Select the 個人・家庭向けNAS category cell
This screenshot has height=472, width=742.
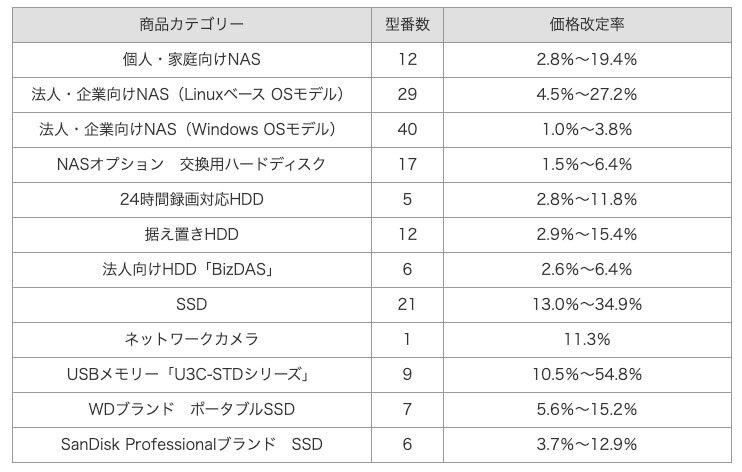[x=190, y=60]
